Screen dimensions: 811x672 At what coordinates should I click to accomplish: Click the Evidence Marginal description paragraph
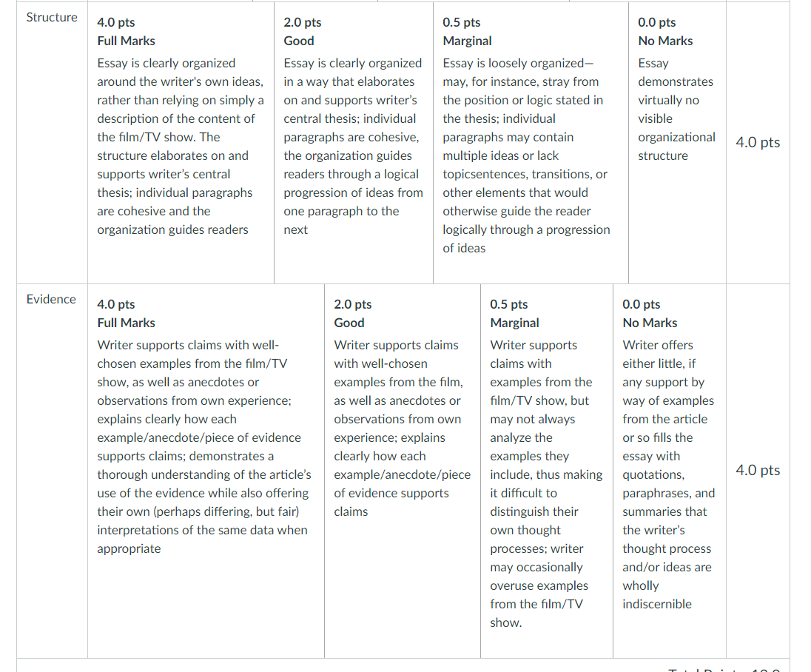pos(546,484)
